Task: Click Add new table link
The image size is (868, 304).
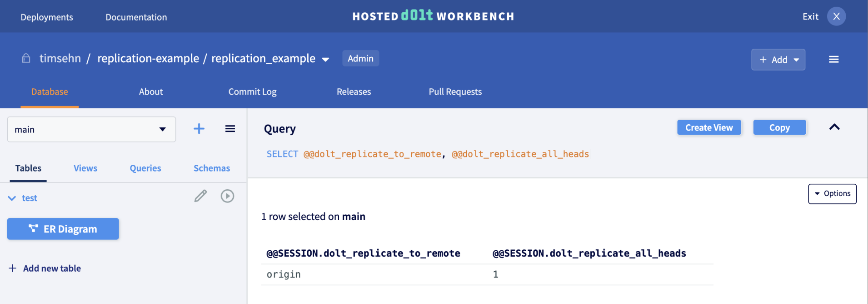Action: [45, 269]
